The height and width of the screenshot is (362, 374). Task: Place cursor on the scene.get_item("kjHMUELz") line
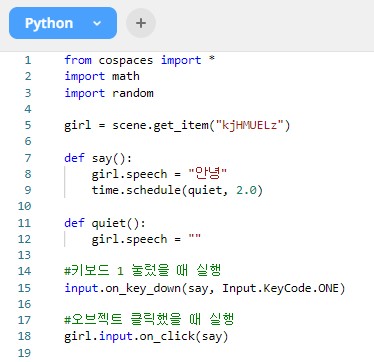point(177,125)
